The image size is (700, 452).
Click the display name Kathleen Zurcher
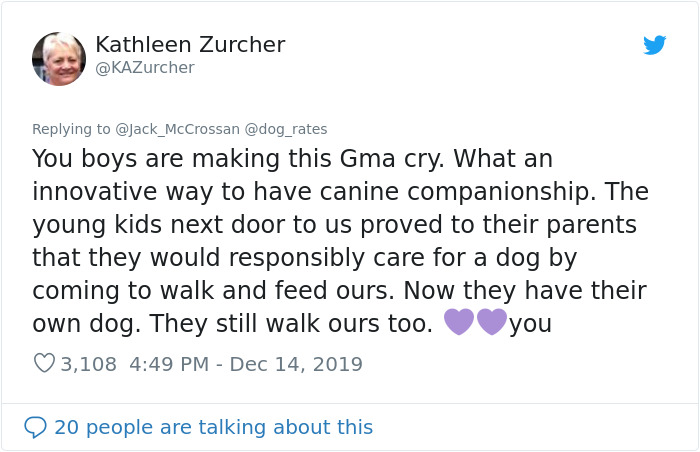[190, 45]
